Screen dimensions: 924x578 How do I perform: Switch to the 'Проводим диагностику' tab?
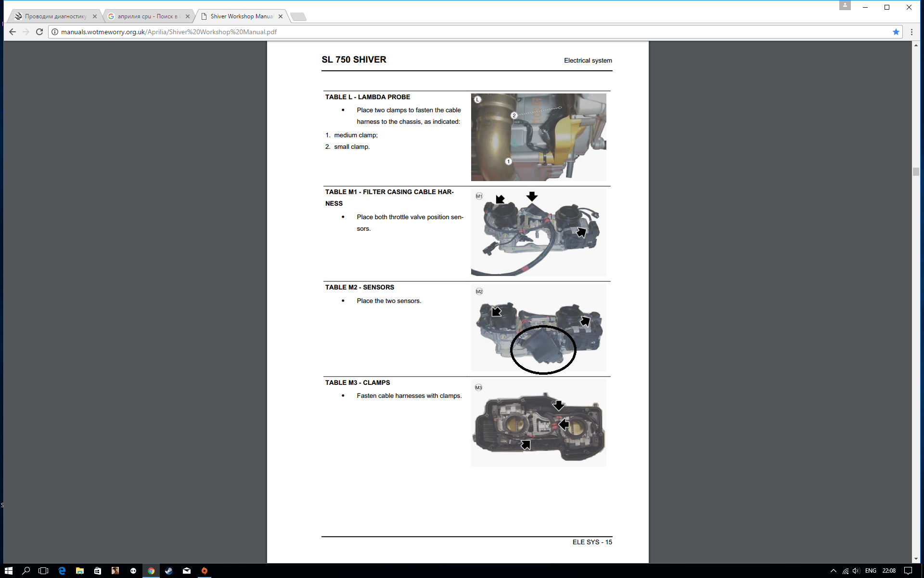(55, 16)
